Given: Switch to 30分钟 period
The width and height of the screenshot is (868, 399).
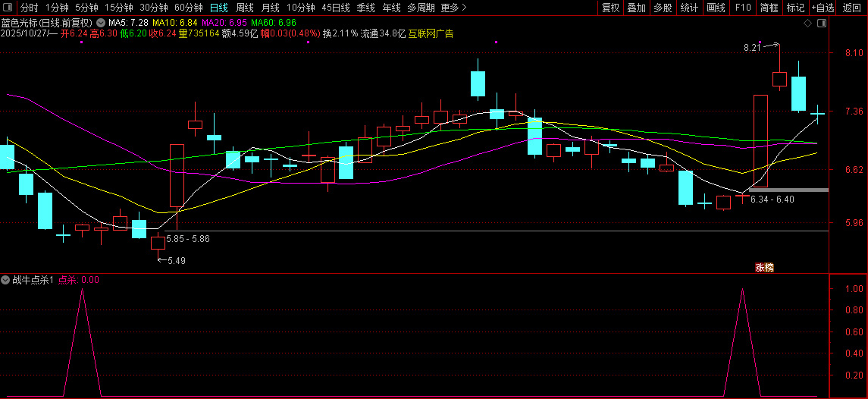Looking at the screenshot, I should (153, 8).
